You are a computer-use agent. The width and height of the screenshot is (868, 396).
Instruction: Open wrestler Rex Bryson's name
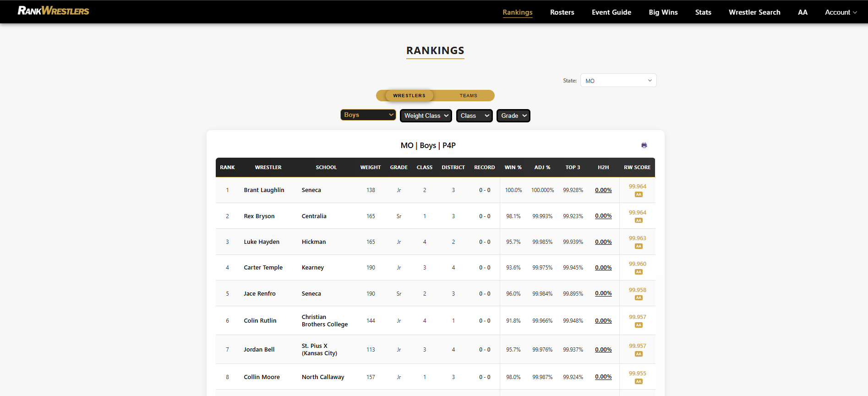[259, 216]
